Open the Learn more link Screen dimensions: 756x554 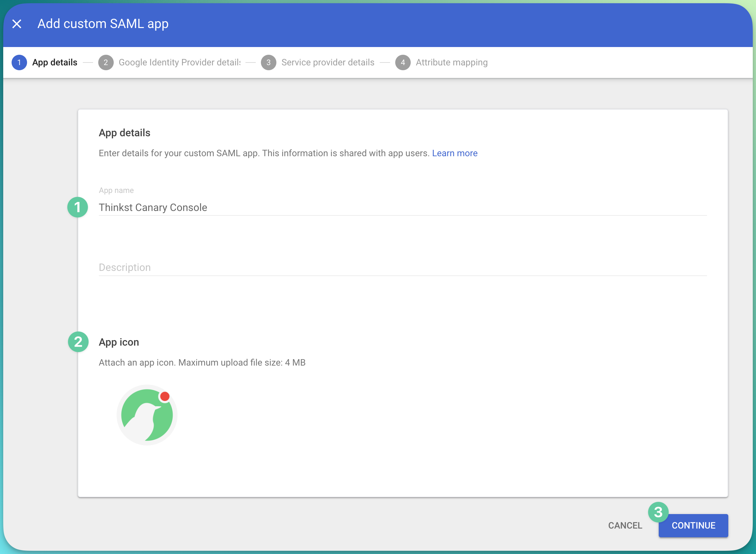click(455, 153)
